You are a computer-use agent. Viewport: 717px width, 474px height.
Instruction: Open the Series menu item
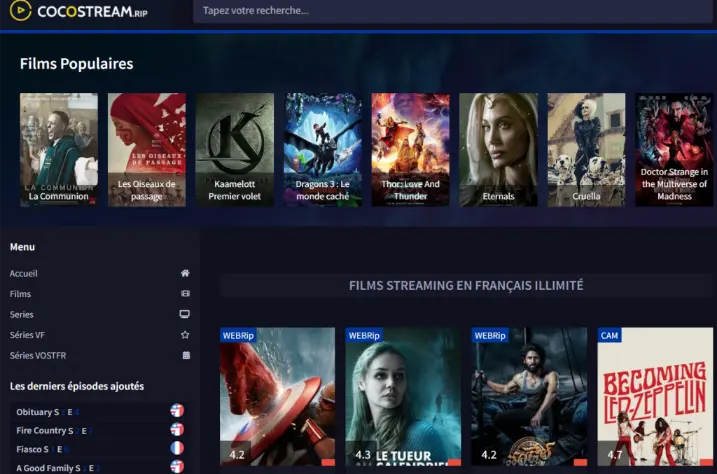click(21, 314)
